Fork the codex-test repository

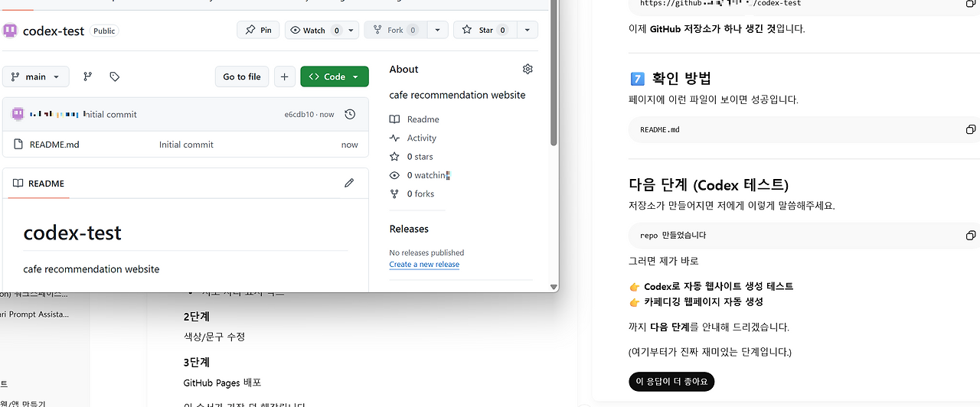tap(394, 30)
